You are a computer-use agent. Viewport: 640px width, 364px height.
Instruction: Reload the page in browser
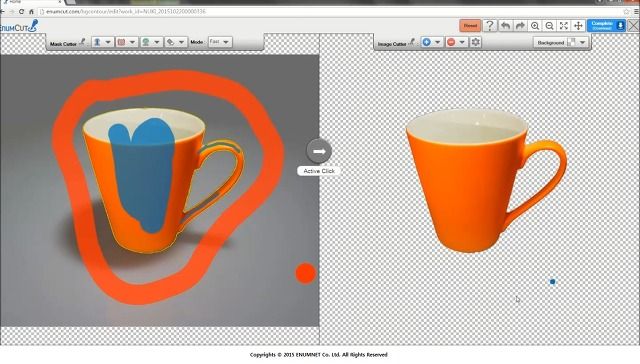coord(21,11)
